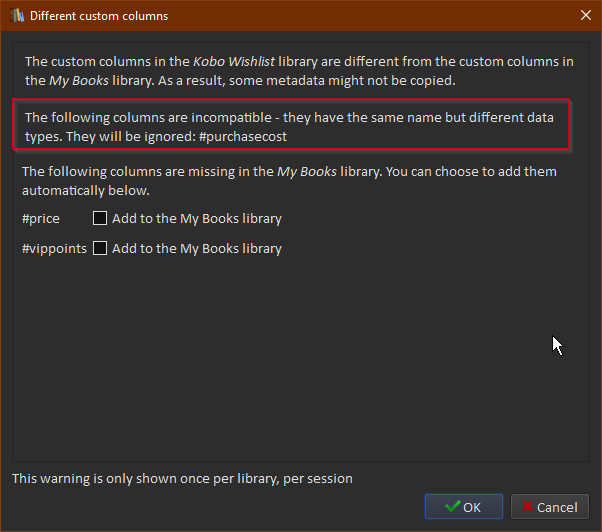The height and width of the screenshot is (532, 602).
Task: Click the #price column name label
Action: point(40,218)
